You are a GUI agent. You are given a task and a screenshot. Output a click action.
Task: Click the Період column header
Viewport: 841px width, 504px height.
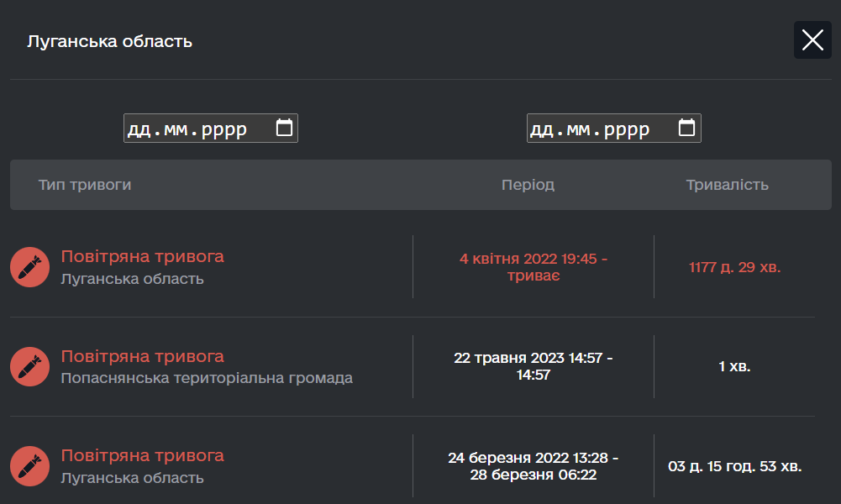click(x=528, y=185)
